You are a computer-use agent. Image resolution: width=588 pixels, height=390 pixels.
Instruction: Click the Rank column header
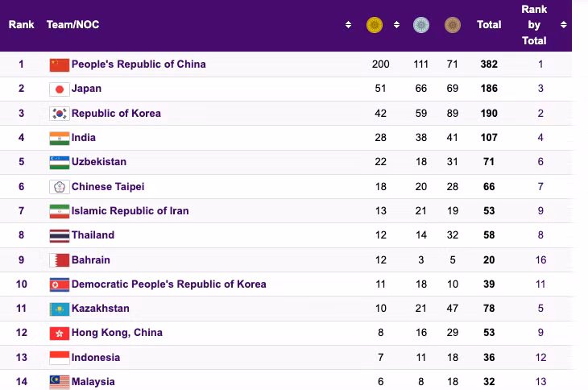[x=22, y=25]
